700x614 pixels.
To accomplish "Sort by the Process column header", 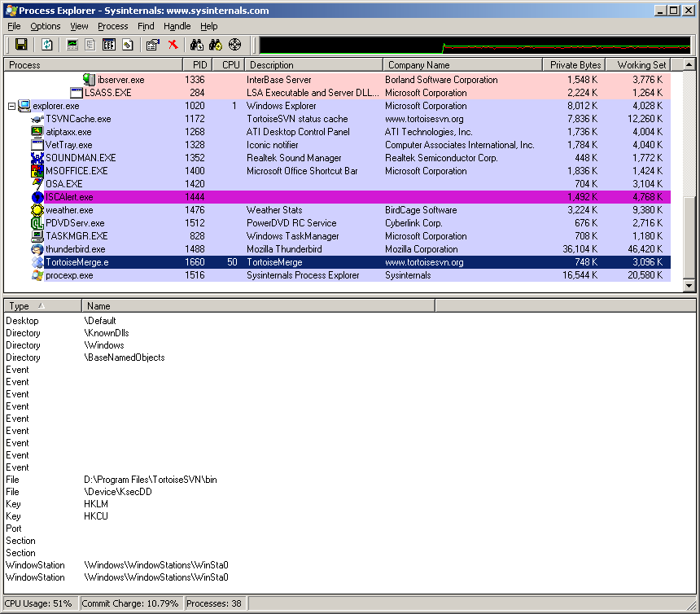I will click(x=94, y=65).
